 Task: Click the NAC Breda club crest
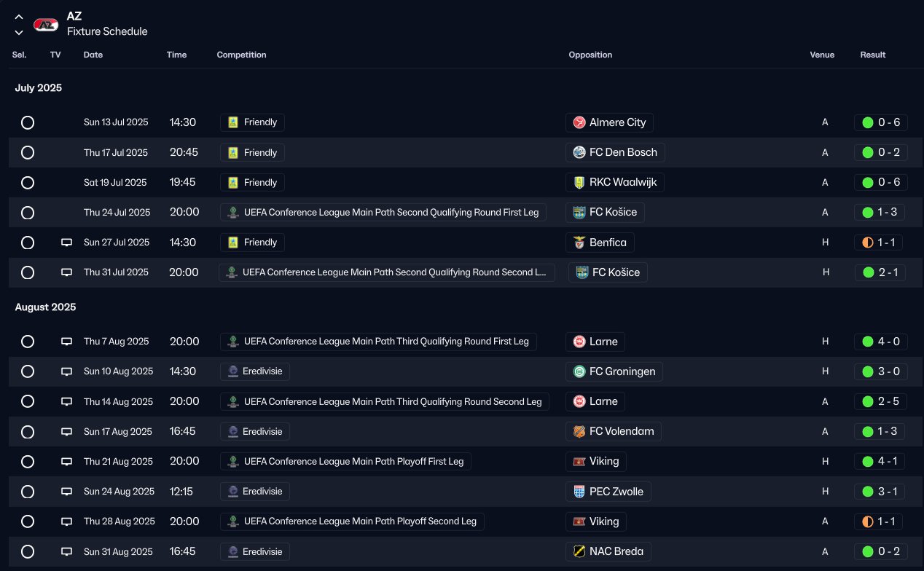tap(579, 551)
